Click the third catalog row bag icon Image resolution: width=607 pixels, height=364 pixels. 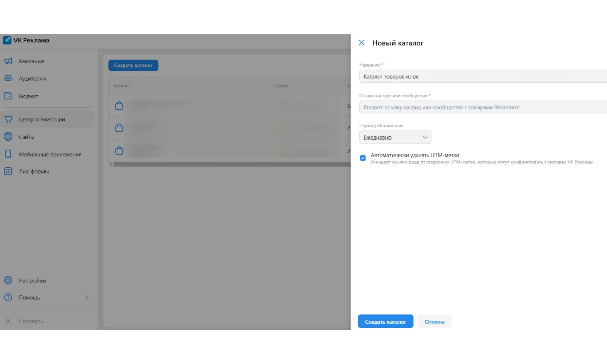pyautogui.click(x=119, y=150)
